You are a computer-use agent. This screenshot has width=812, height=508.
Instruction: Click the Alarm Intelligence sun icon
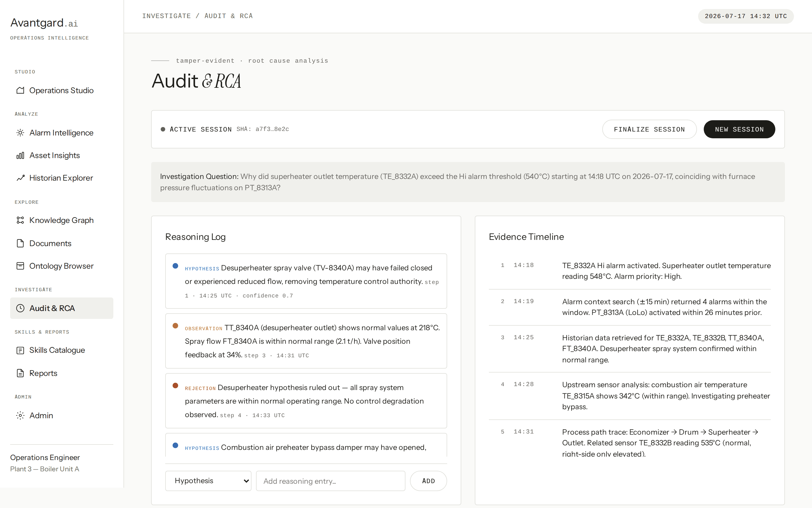coord(20,133)
